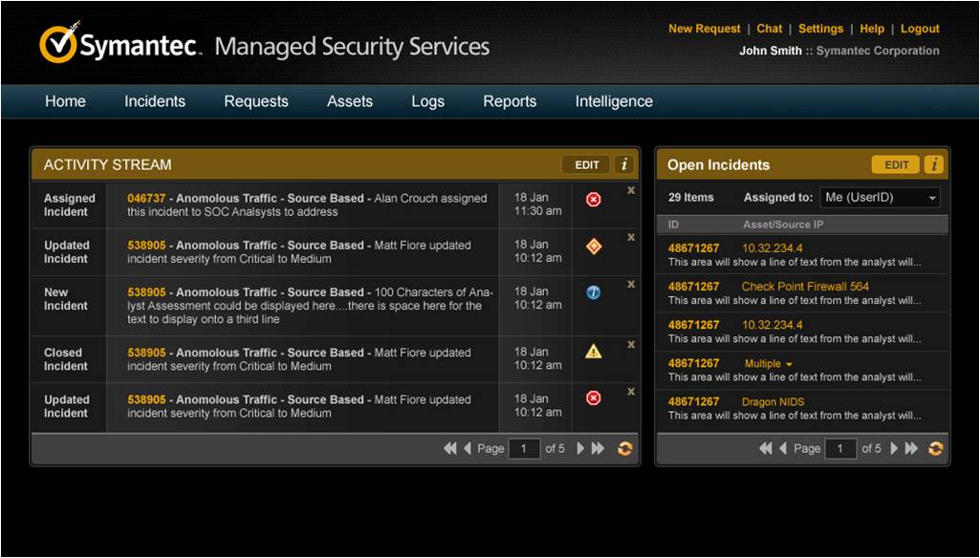980x558 pixels.
Task: Open the Assigned to dropdown
Action: click(880, 198)
